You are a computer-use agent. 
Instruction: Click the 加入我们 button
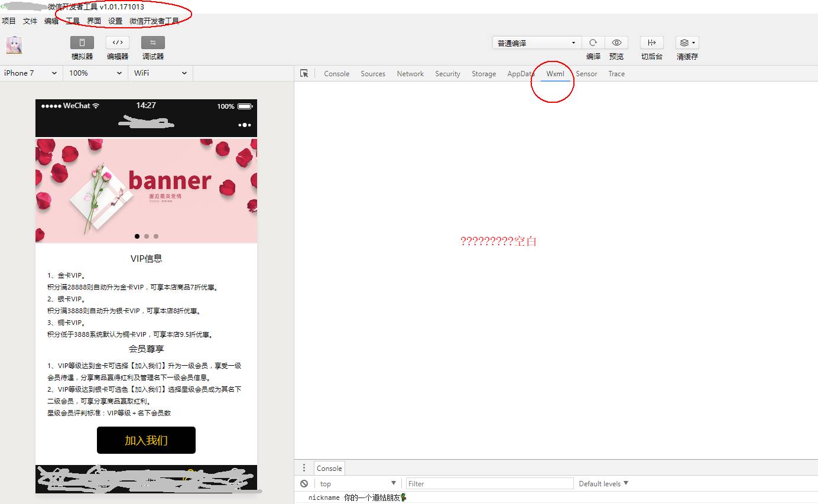(x=146, y=440)
